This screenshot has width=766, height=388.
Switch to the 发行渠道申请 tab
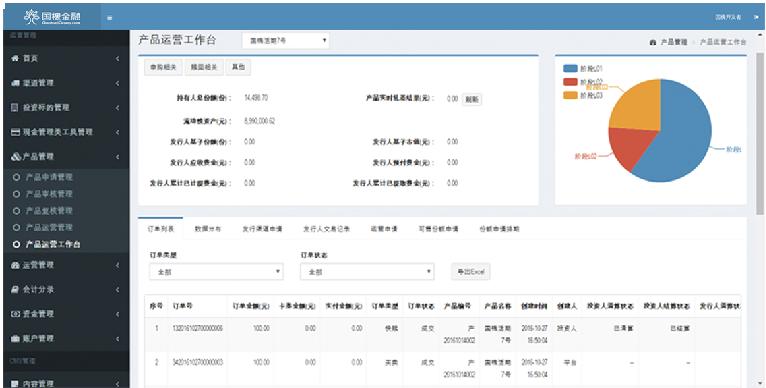(x=262, y=229)
